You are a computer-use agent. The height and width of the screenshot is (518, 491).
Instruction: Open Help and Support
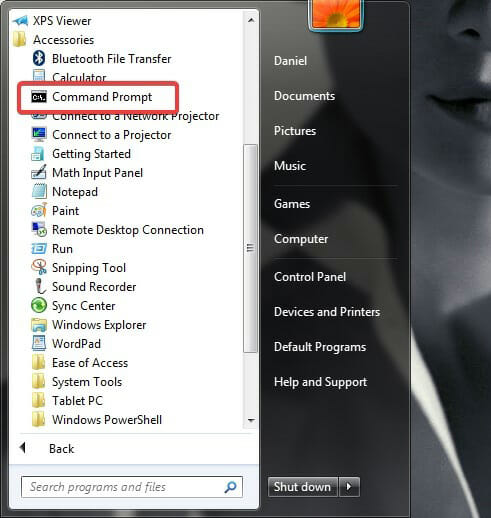coord(320,382)
